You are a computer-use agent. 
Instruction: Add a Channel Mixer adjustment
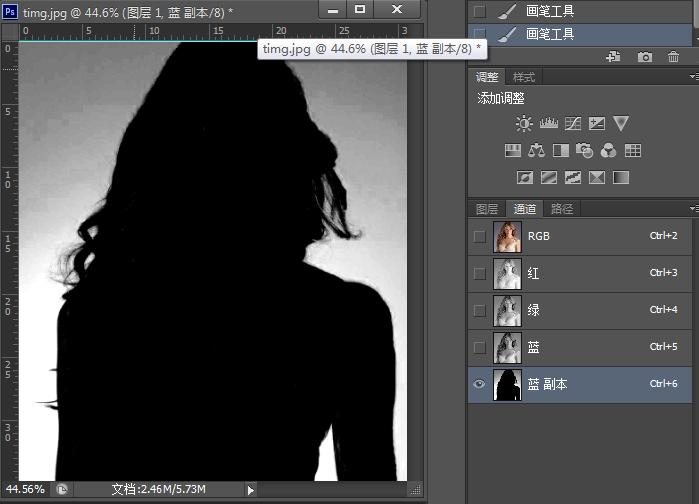click(x=609, y=151)
